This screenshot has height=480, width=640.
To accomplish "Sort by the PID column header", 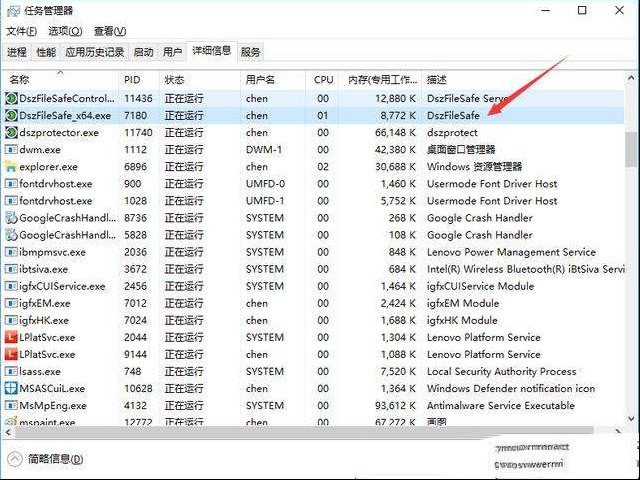I will [139, 80].
